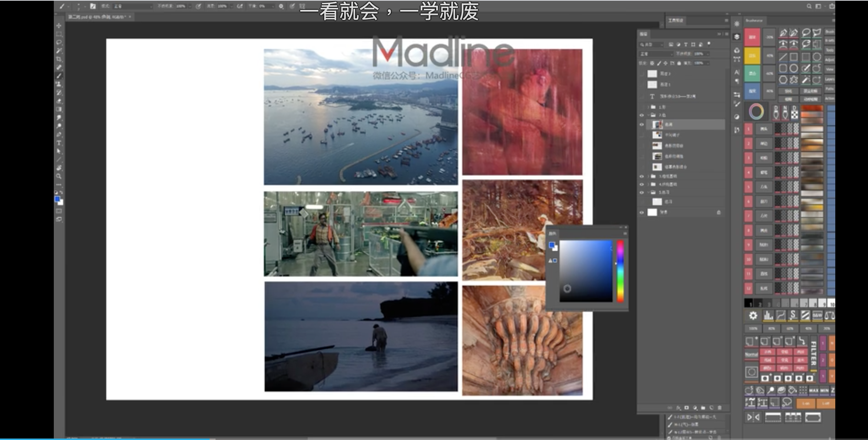Click the create new layer icon
This screenshot has height=440, width=868.
pos(711,408)
